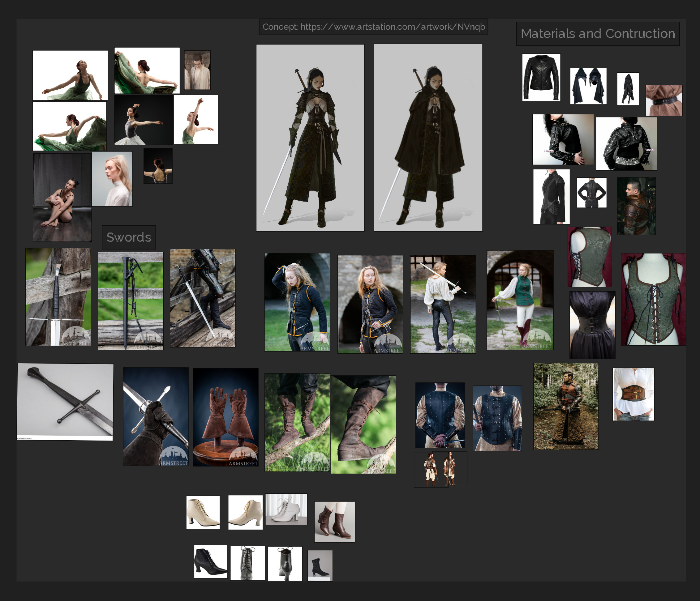Choose ballerina in white tutu on black
Image resolution: width=700 pixels, height=601 pixels.
point(144,120)
